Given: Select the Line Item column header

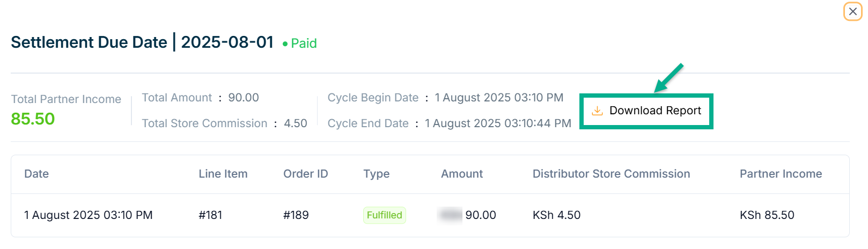Looking at the screenshot, I should [x=223, y=174].
